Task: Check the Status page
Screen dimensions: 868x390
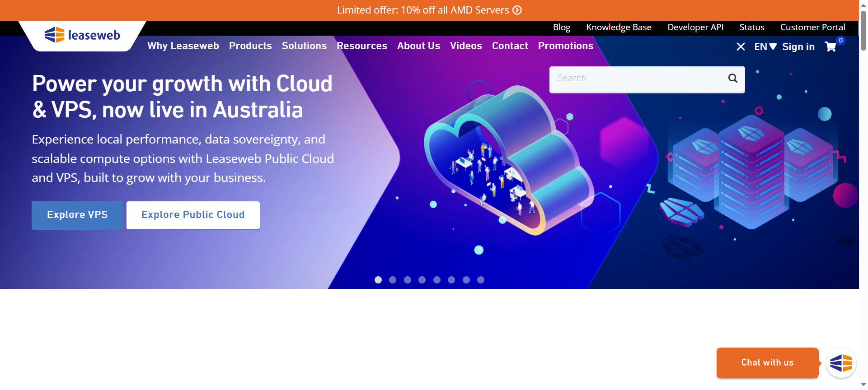Action: pyautogui.click(x=752, y=27)
